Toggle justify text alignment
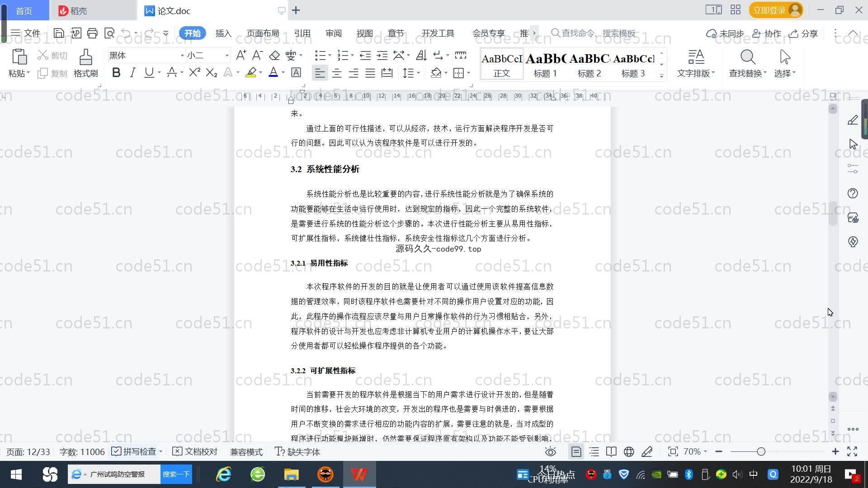This screenshot has height=488, width=868. [370, 73]
